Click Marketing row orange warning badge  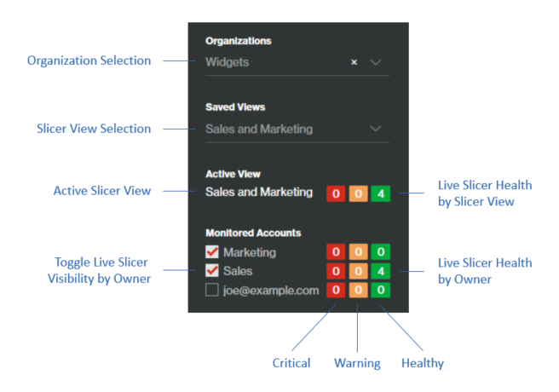[x=358, y=252]
